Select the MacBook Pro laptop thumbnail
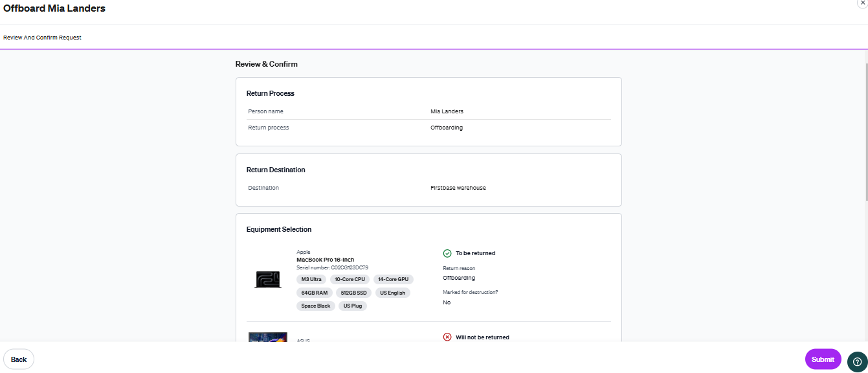 [x=268, y=279]
